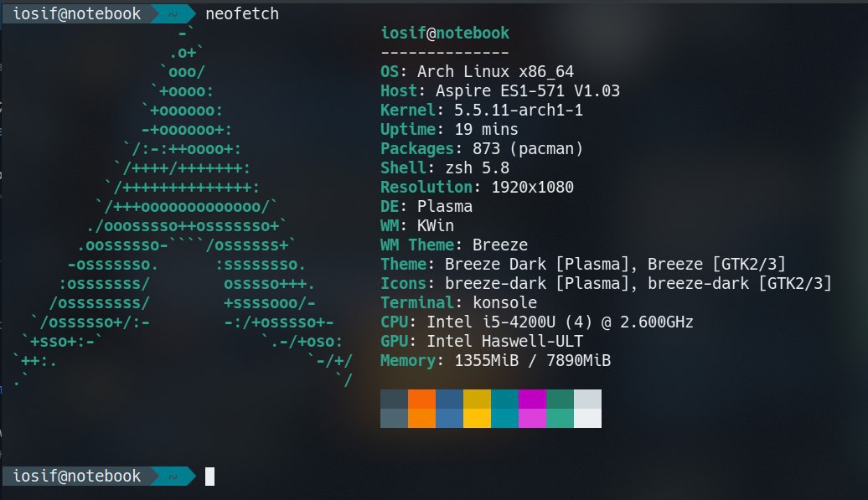Click the WM value KWin
This screenshot has height=500, width=868.
pos(436,225)
